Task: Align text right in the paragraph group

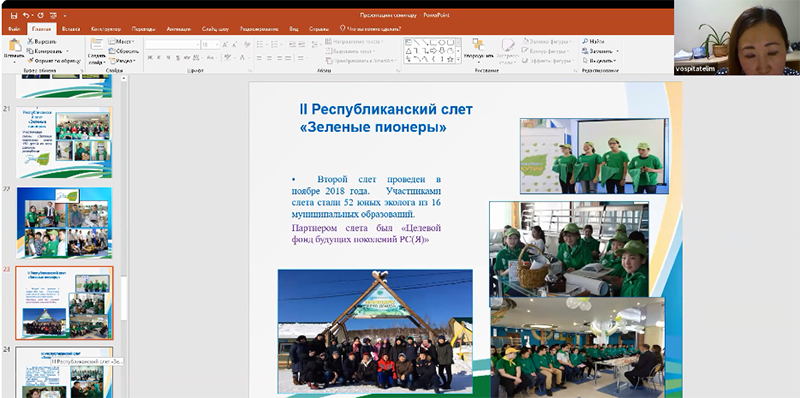Action: click(x=280, y=58)
